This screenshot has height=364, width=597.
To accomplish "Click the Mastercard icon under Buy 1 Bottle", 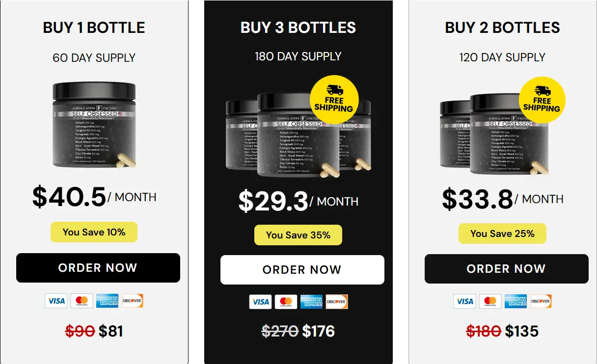I will (x=82, y=301).
